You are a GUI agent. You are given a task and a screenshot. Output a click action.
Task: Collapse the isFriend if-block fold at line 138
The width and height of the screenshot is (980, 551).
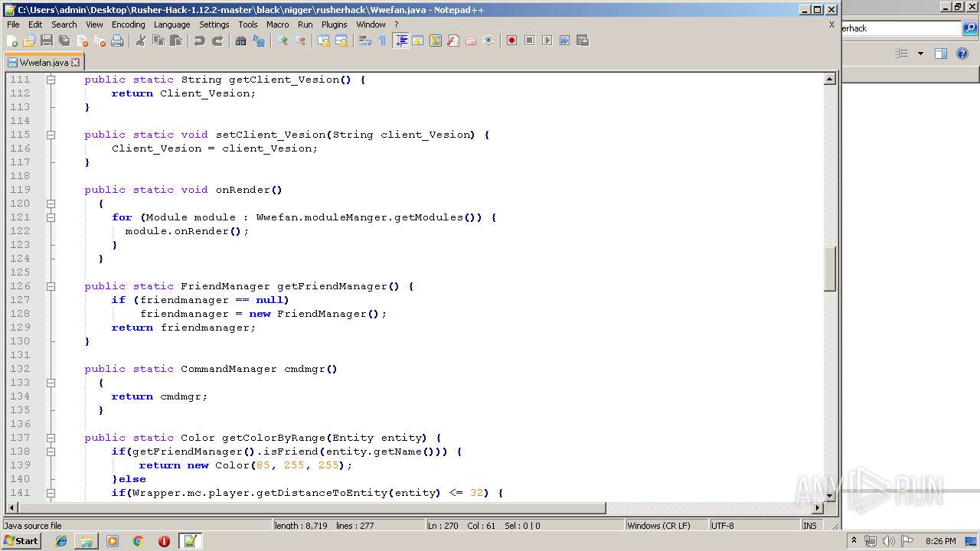point(51,452)
